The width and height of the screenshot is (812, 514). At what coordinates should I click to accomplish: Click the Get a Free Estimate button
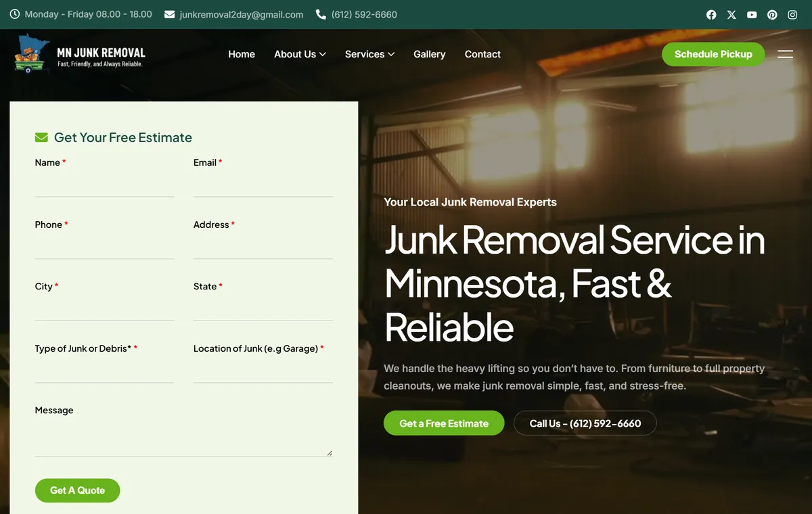tap(444, 423)
